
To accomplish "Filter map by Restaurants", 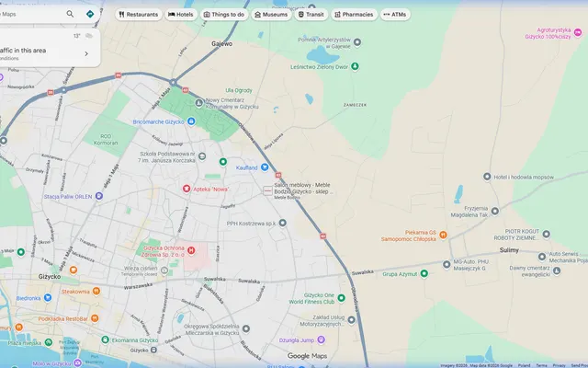I will tap(139, 15).
